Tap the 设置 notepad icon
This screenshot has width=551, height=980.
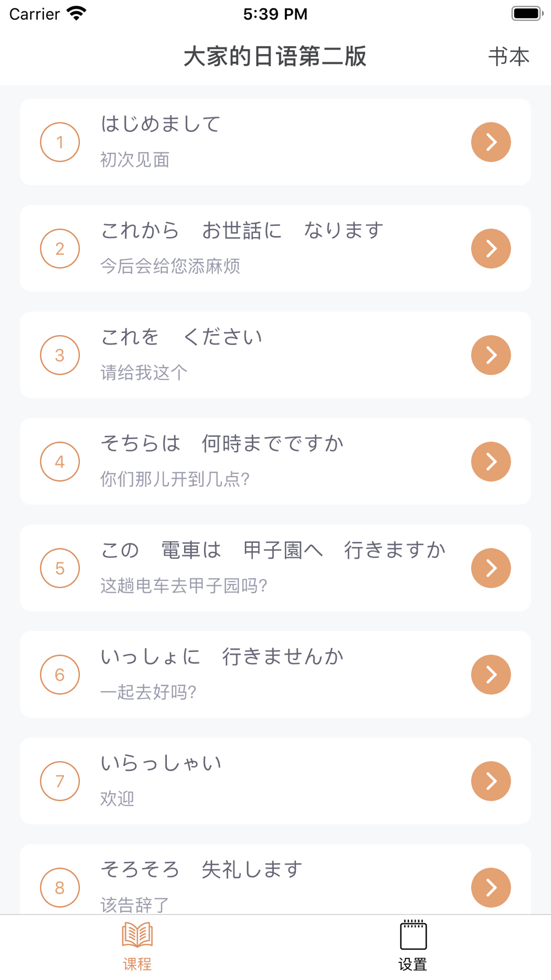413,935
